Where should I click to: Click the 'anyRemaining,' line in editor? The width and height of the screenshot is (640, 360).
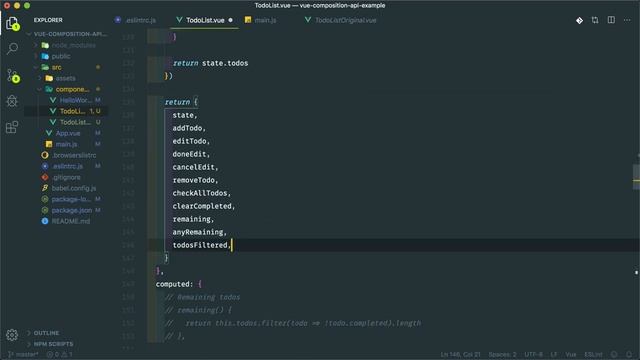pos(199,232)
